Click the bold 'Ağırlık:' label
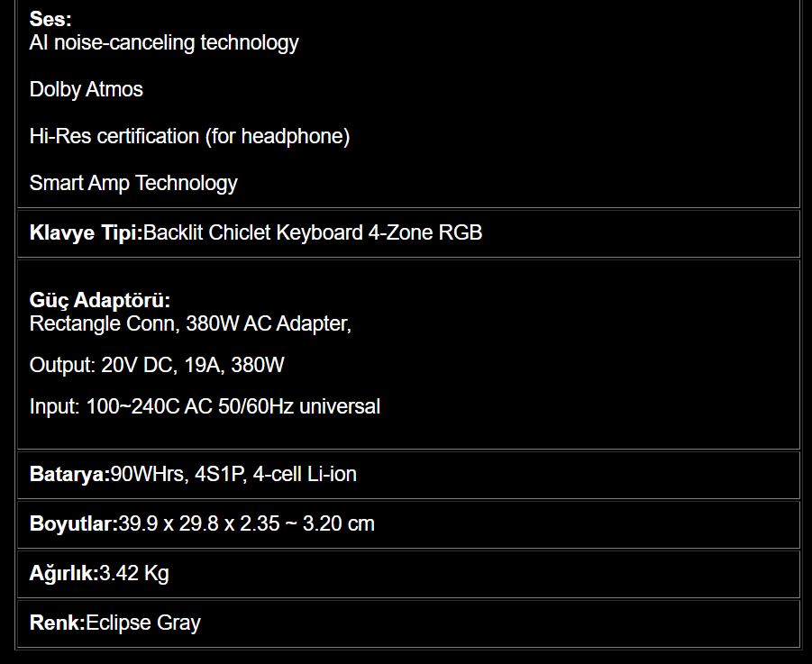Image resolution: width=812 pixels, height=664 pixels. click(63, 573)
